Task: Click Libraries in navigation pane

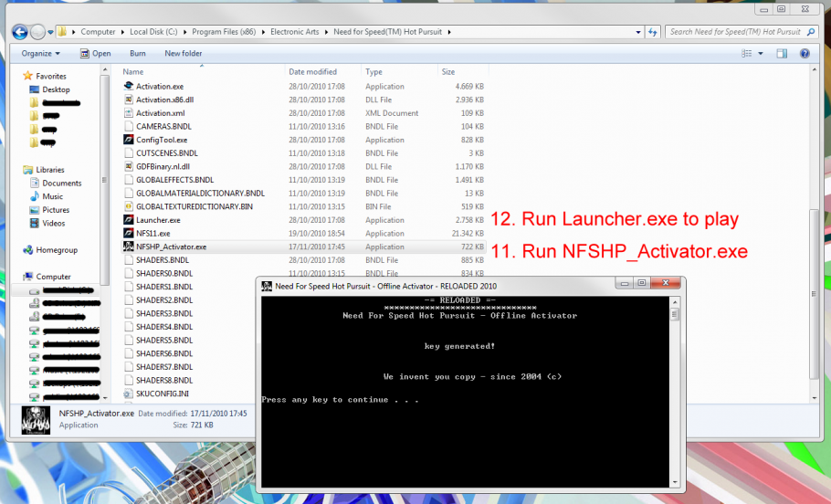Action: pos(50,170)
